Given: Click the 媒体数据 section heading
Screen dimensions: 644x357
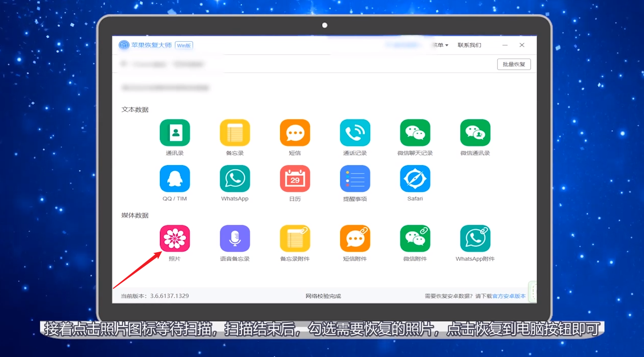Looking at the screenshot, I should [135, 215].
